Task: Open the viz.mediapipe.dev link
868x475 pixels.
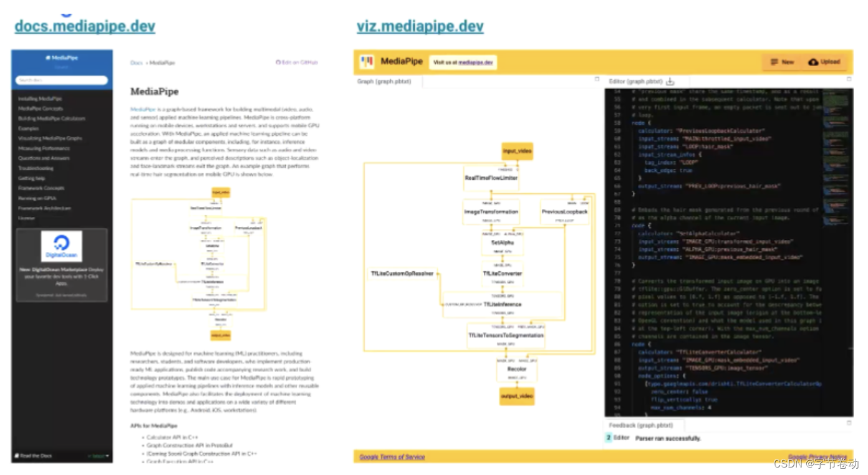Action: click(420, 26)
